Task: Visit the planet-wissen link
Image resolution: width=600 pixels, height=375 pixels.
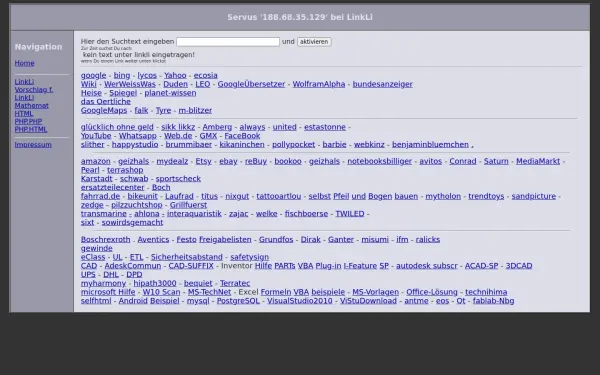Action: click(170, 93)
